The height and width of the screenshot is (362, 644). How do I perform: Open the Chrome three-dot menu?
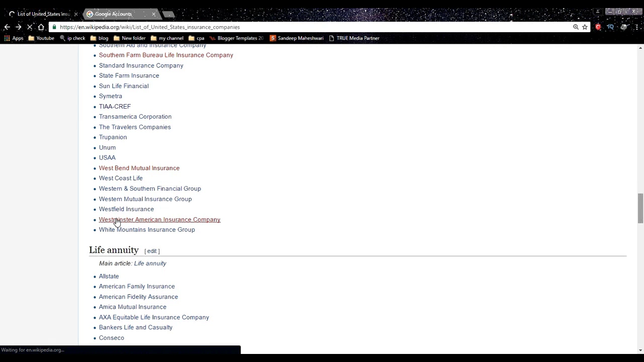[x=636, y=27]
